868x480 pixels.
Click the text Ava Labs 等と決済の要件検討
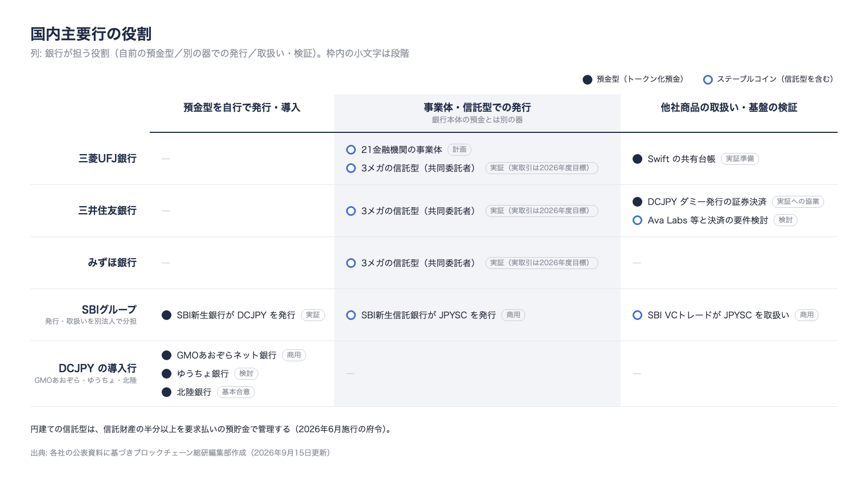point(708,220)
